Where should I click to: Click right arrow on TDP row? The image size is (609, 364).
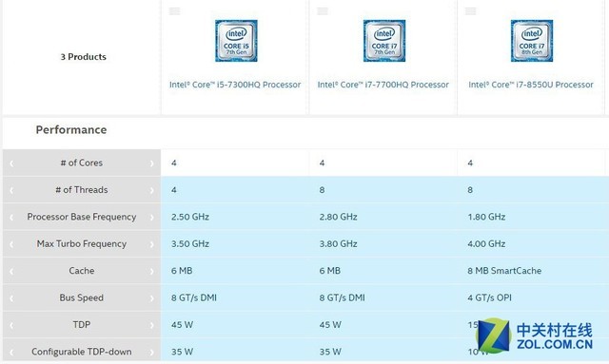152,325
